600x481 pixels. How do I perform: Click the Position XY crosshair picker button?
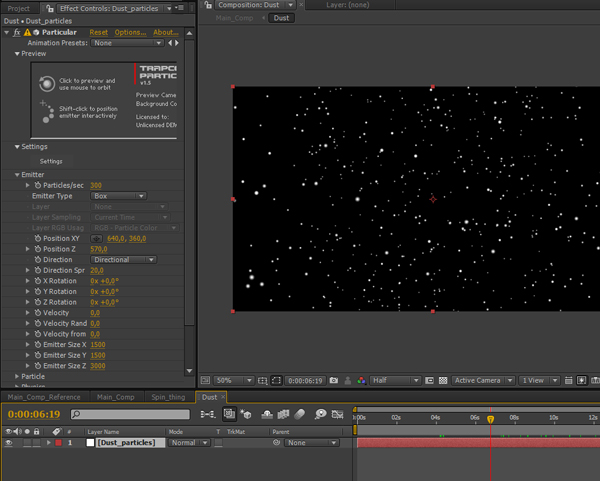click(96, 238)
